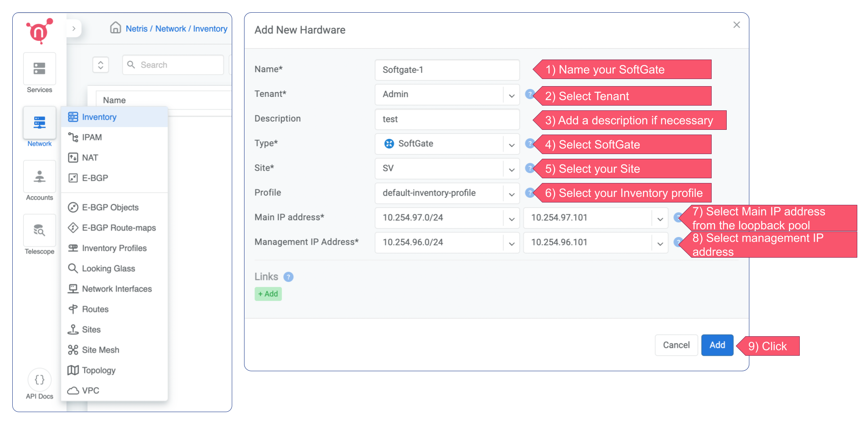
Task: Click the Accounts sidebar icon
Action: (x=39, y=177)
